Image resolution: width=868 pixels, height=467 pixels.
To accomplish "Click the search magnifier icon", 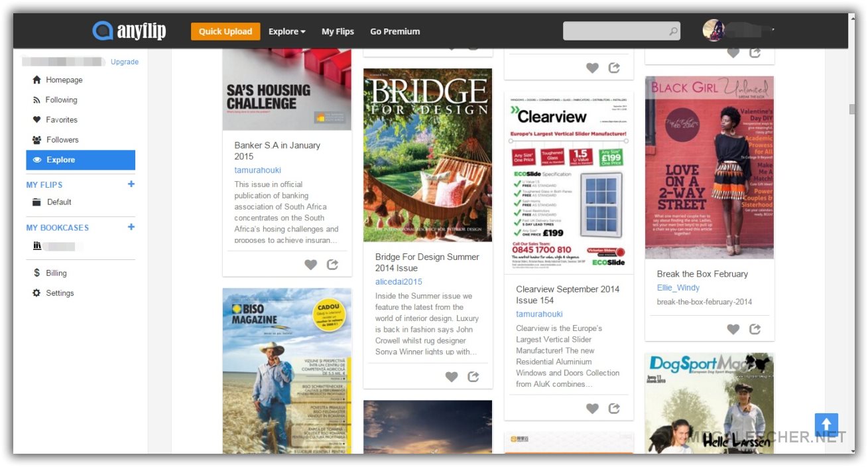I will [x=674, y=31].
